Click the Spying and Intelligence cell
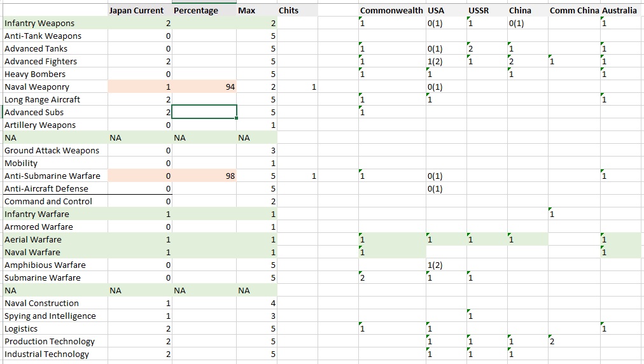Screen dimensions: 644x364 (50, 316)
